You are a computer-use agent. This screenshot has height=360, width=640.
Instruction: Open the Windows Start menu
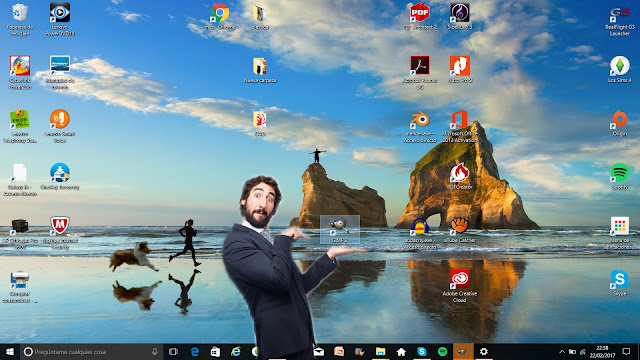click(x=10, y=351)
